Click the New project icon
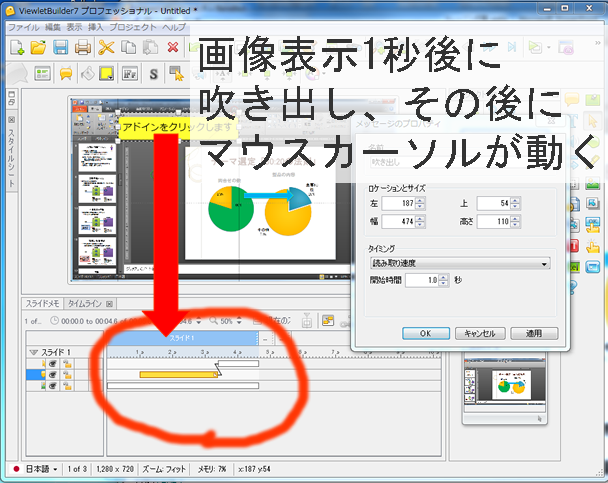608x483 pixels. pos(16,47)
